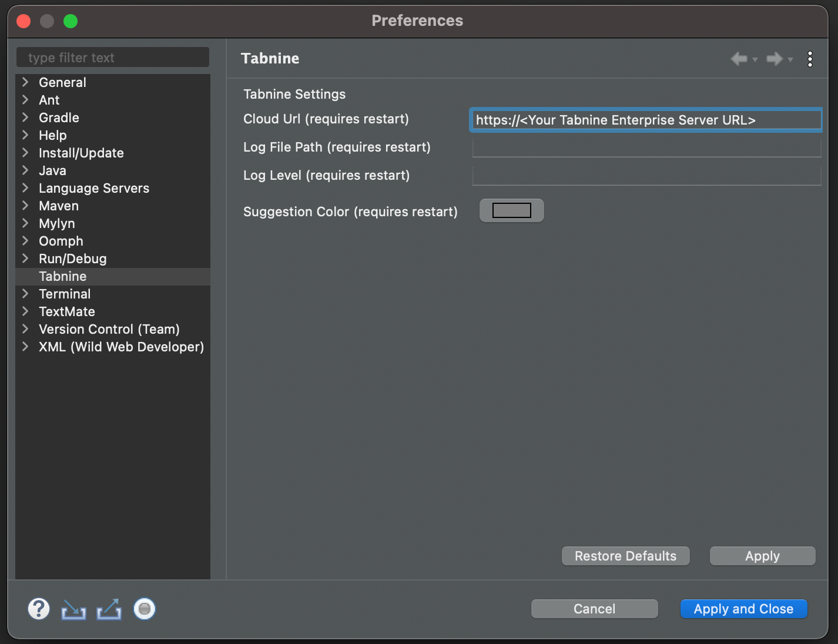Viewport: 838px width, 644px height.
Task: Open the three-dot view menu
Action: coord(810,59)
